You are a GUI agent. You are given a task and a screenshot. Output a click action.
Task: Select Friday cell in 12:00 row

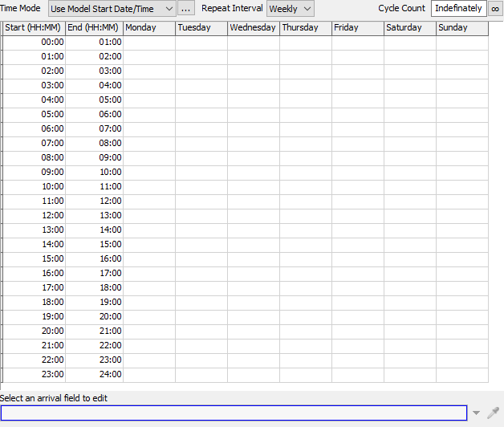point(357,215)
